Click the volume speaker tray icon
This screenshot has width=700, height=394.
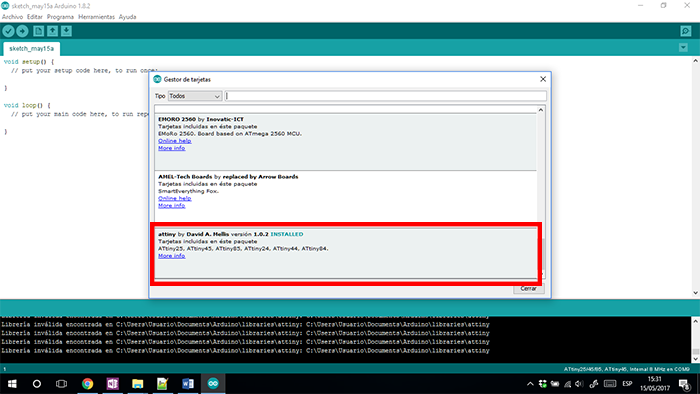tap(579, 384)
